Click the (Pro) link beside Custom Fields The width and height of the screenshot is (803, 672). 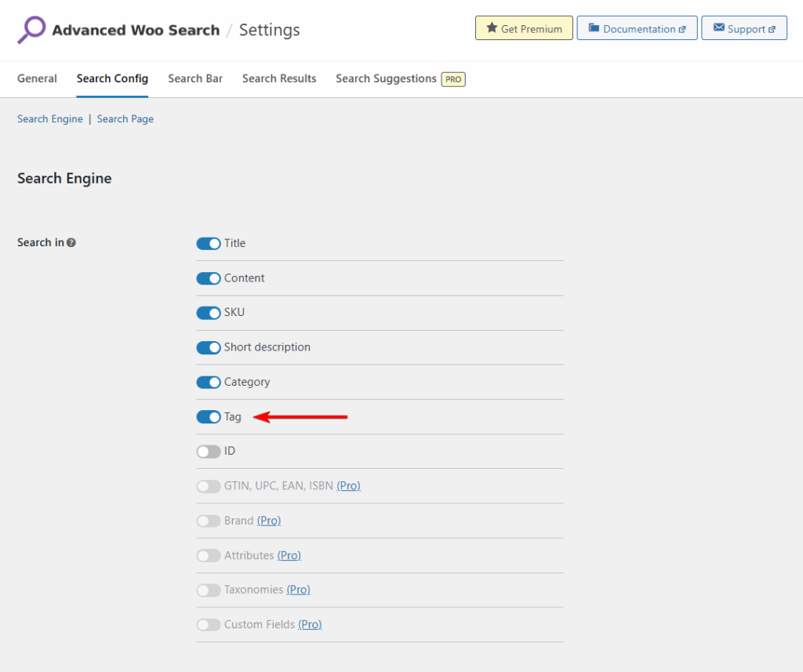click(310, 624)
